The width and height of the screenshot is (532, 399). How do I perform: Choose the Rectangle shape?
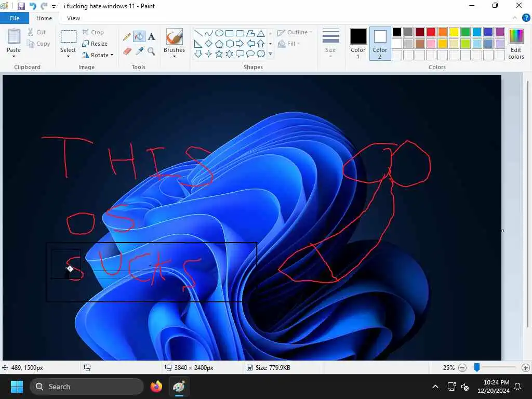tap(229, 33)
